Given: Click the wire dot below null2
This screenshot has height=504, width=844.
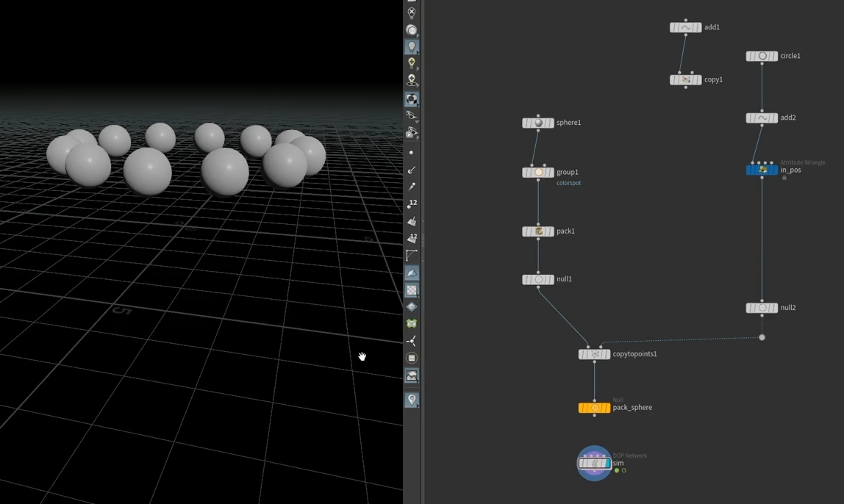Looking at the screenshot, I should pyautogui.click(x=762, y=337).
